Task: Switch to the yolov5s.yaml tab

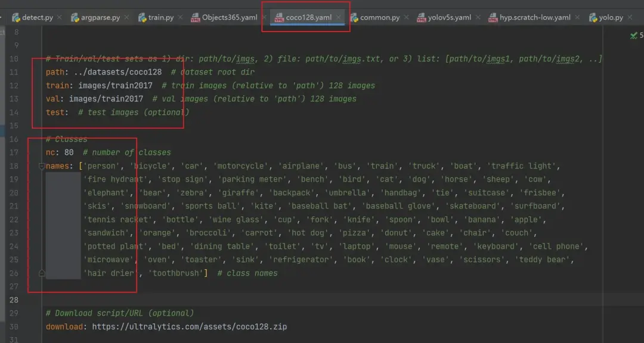Action: (x=450, y=18)
